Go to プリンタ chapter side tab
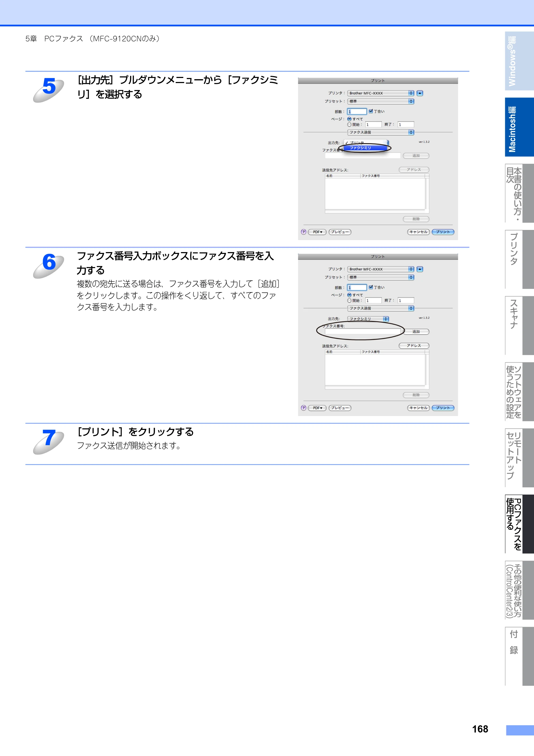The image size is (534, 756). [519, 260]
